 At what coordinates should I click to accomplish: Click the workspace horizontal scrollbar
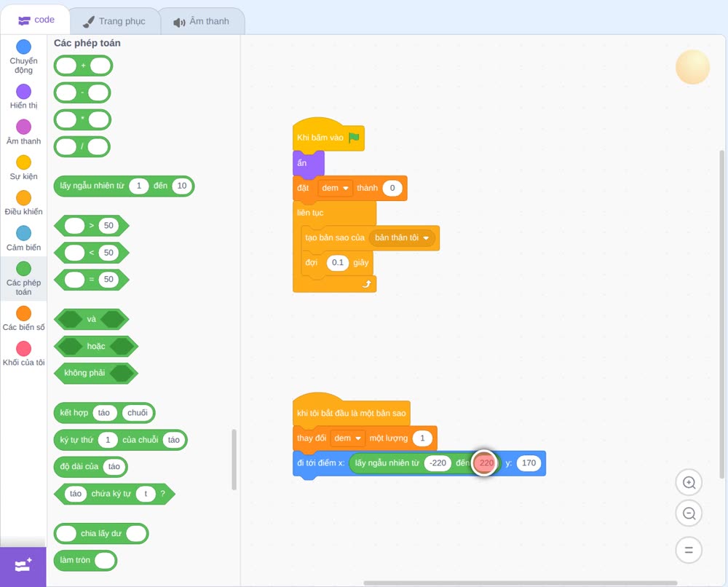(520, 583)
